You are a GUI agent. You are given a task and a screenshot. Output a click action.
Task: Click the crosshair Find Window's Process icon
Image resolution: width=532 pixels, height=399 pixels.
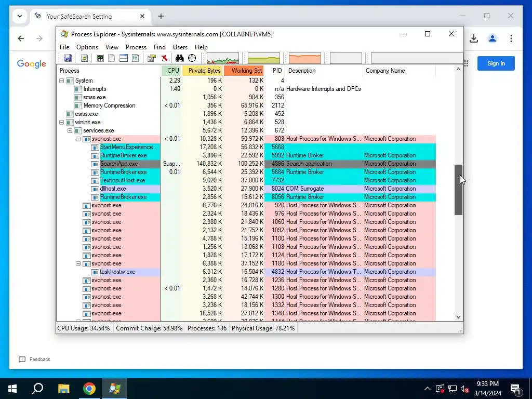point(192,58)
